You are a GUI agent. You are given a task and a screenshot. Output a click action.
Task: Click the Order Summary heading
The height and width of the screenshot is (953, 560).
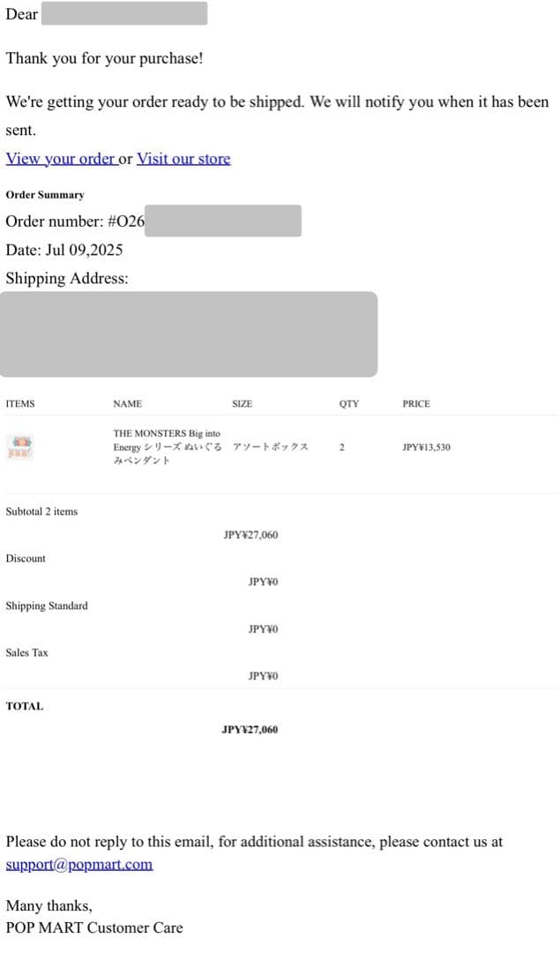[x=45, y=195]
